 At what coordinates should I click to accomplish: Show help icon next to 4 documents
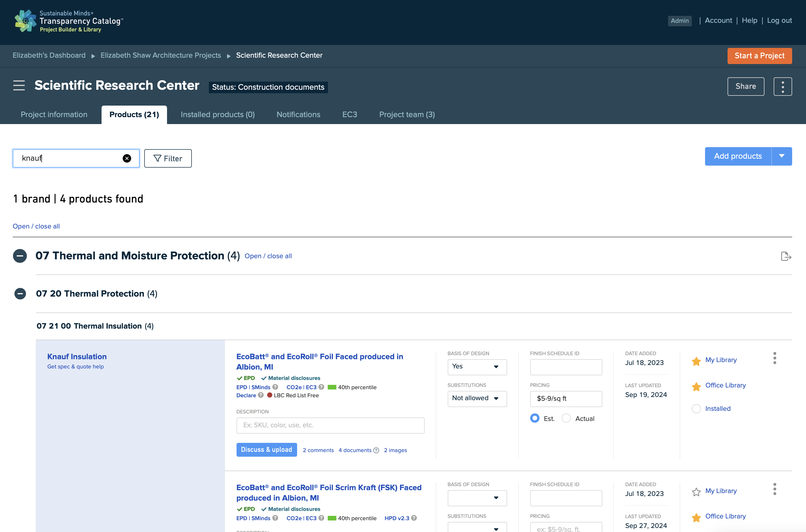tap(376, 450)
